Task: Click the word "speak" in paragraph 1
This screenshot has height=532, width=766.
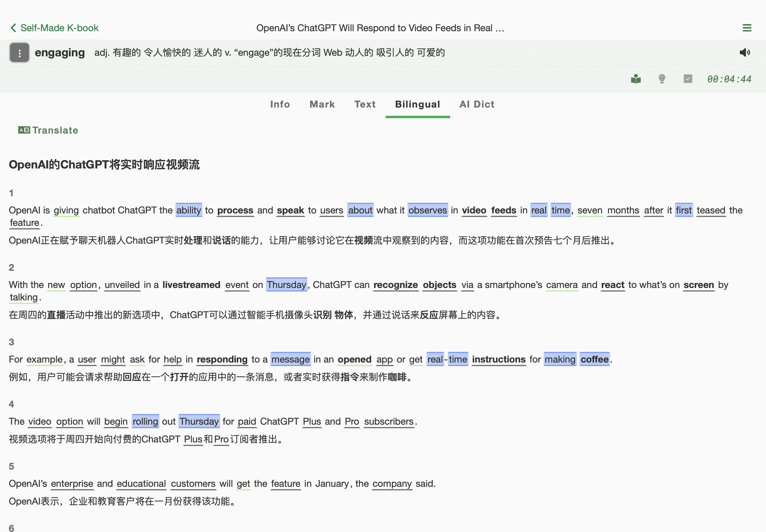Action: point(290,210)
